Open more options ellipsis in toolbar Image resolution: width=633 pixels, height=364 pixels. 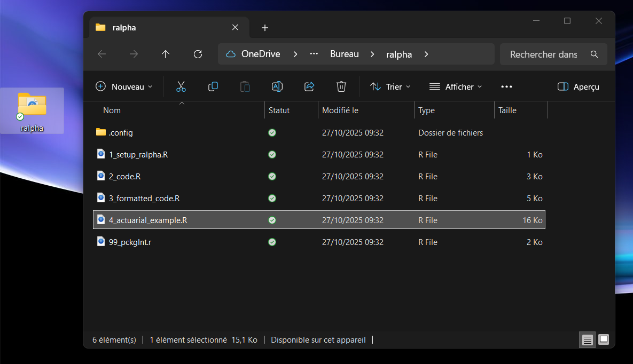(x=506, y=87)
